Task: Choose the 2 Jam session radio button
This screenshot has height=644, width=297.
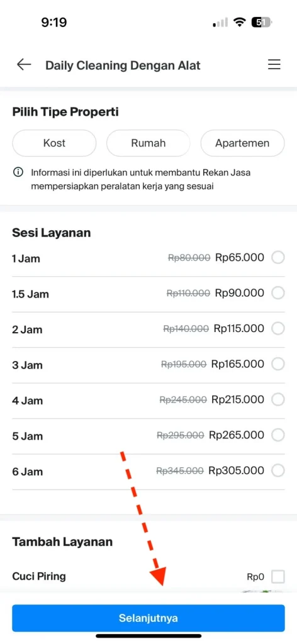Action: click(278, 328)
